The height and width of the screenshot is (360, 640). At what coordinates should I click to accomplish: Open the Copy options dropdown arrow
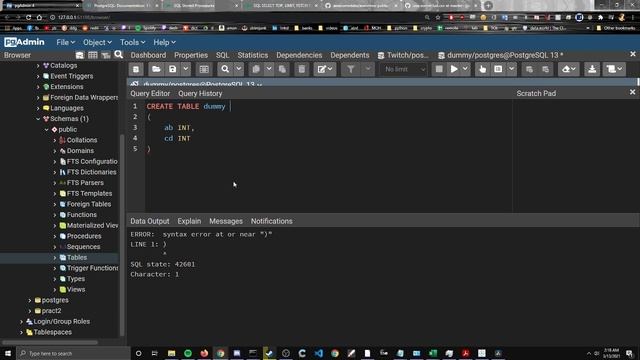[x=269, y=69]
